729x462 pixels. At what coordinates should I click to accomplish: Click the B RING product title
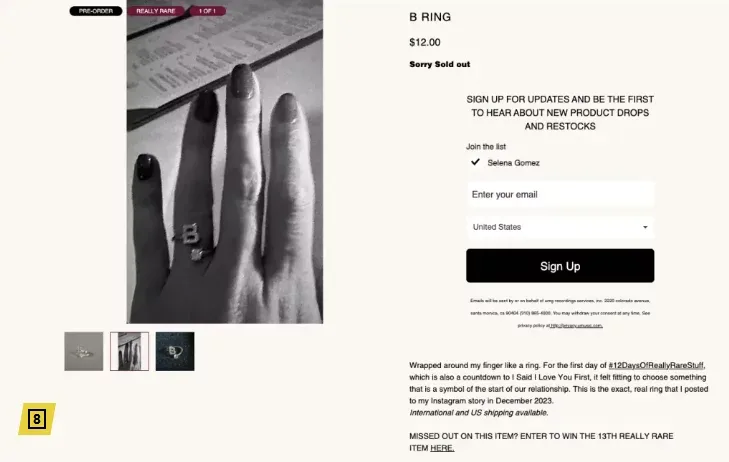430,17
